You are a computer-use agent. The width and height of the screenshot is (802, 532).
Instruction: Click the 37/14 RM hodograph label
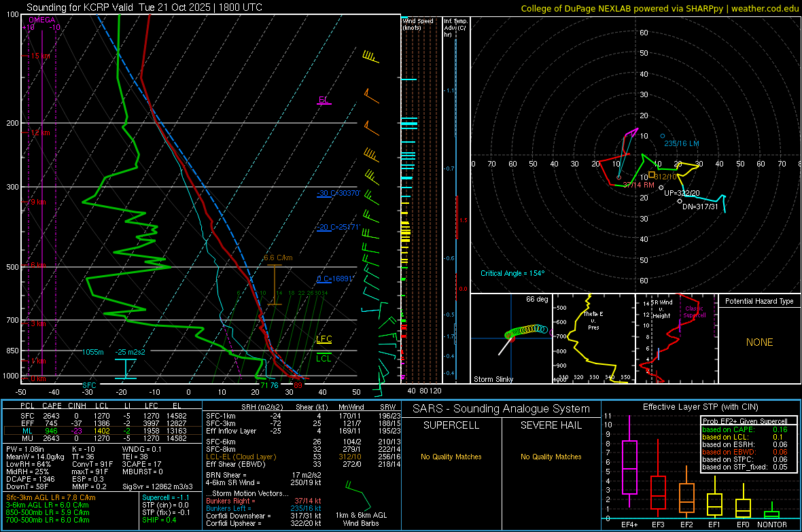[x=638, y=185]
